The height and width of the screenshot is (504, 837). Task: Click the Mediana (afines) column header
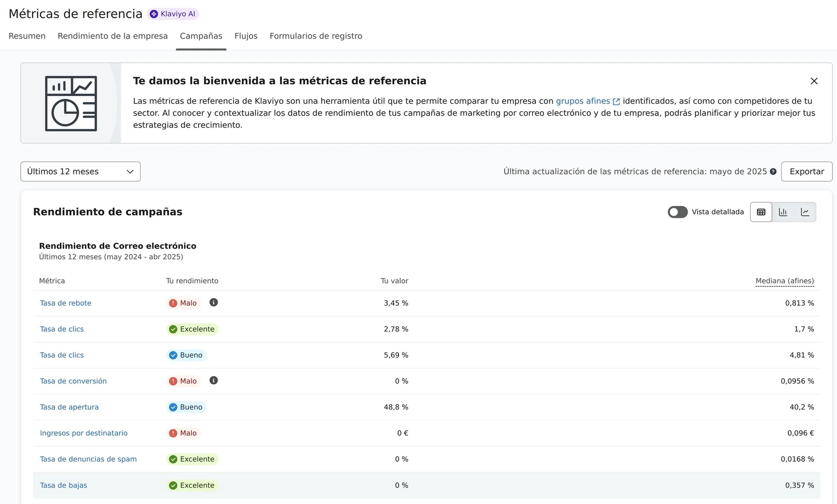coord(784,281)
